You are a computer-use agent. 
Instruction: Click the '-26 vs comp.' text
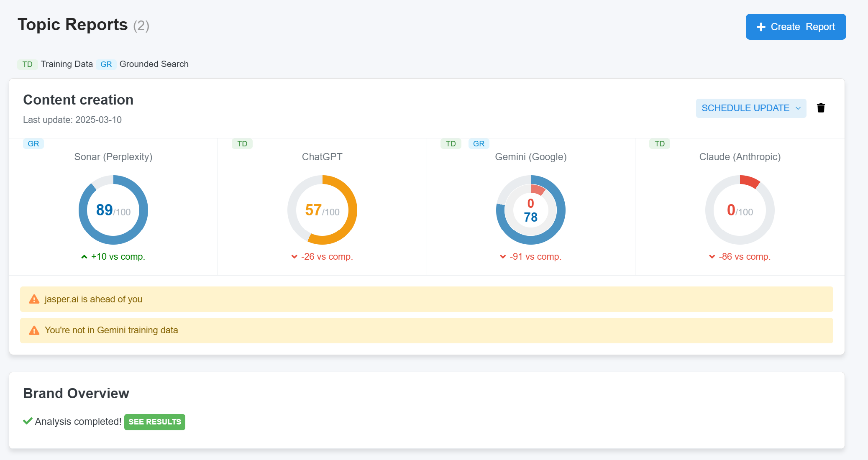click(x=327, y=257)
